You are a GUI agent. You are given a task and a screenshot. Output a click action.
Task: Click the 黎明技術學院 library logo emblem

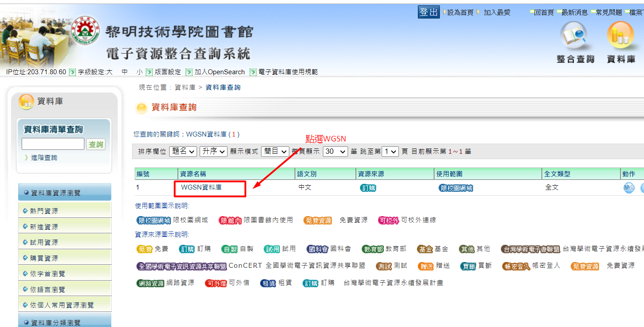pyautogui.click(x=85, y=31)
